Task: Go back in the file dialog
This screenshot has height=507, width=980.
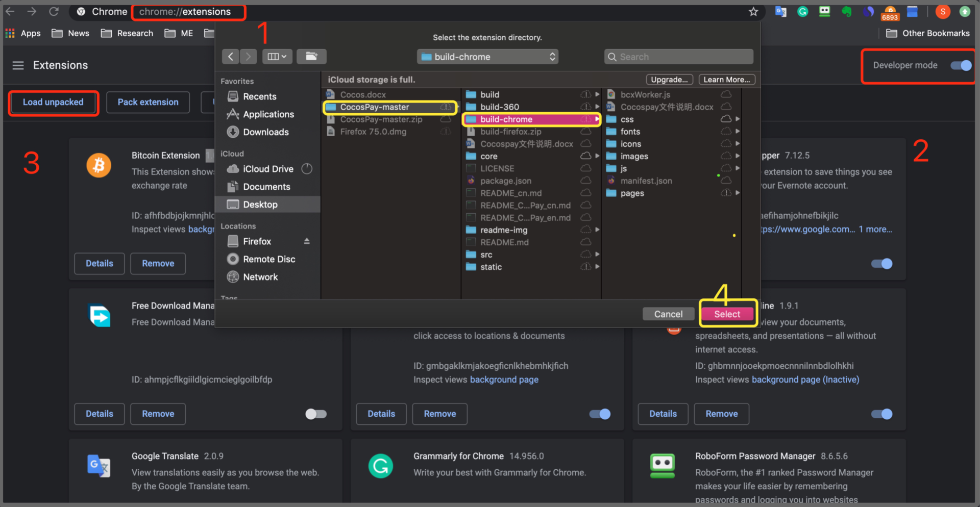Action: click(x=231, y=57)
